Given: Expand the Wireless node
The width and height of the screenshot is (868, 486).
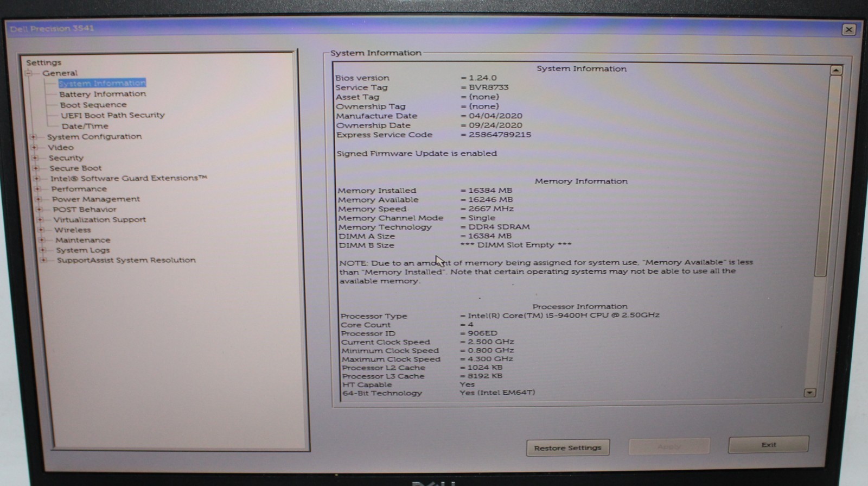Looking at the screenshot, I should (41, 230).
